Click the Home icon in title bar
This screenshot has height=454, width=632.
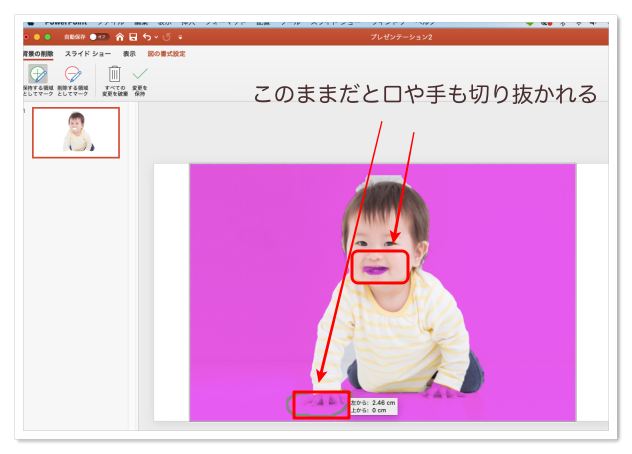pos(120,37)
